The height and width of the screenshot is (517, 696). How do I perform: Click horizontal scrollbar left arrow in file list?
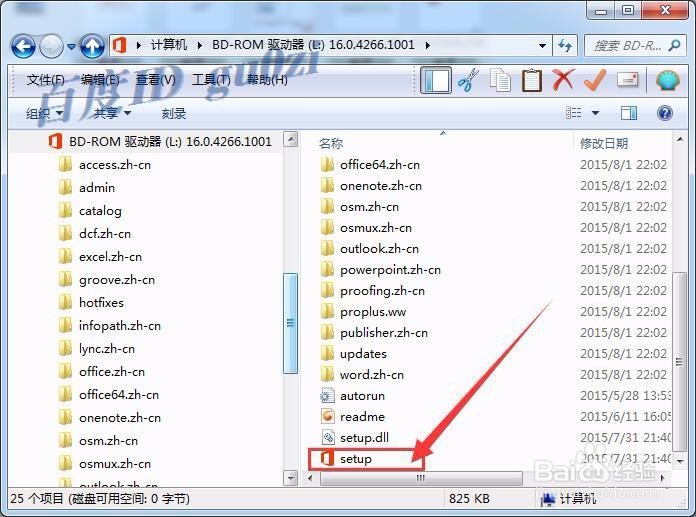(310, 478)
